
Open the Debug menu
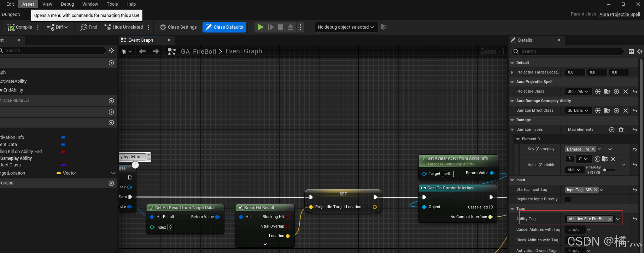[68, 4]
